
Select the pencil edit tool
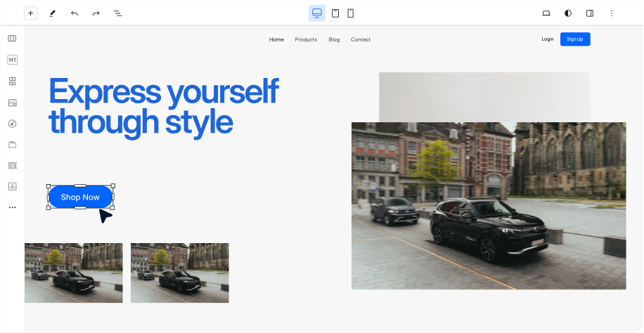tap(52, 13)
